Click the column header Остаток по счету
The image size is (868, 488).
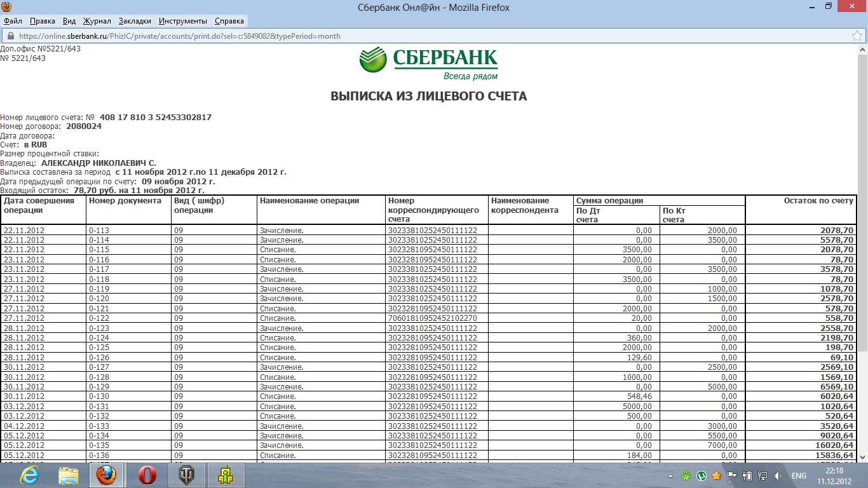(x=818, y=201)
